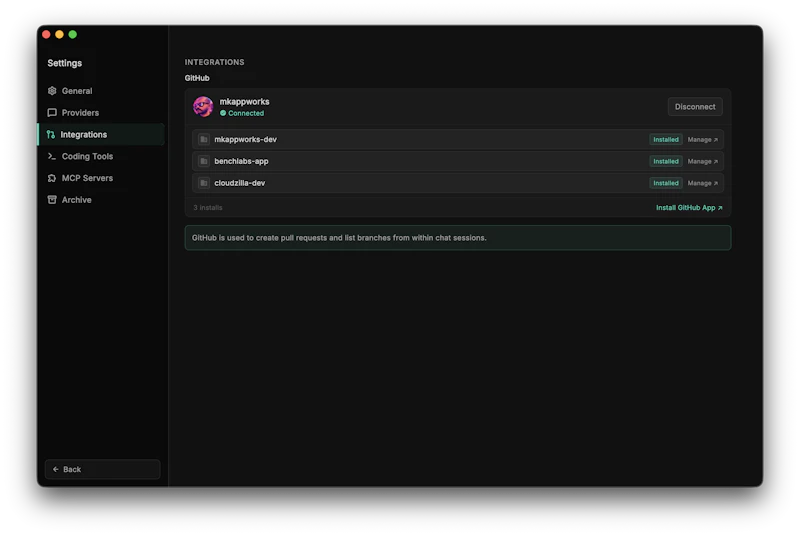The image size is (800, 536).
Task: Click the Installed badge for mkappworks-dev
Action: (x=666, y=139)
